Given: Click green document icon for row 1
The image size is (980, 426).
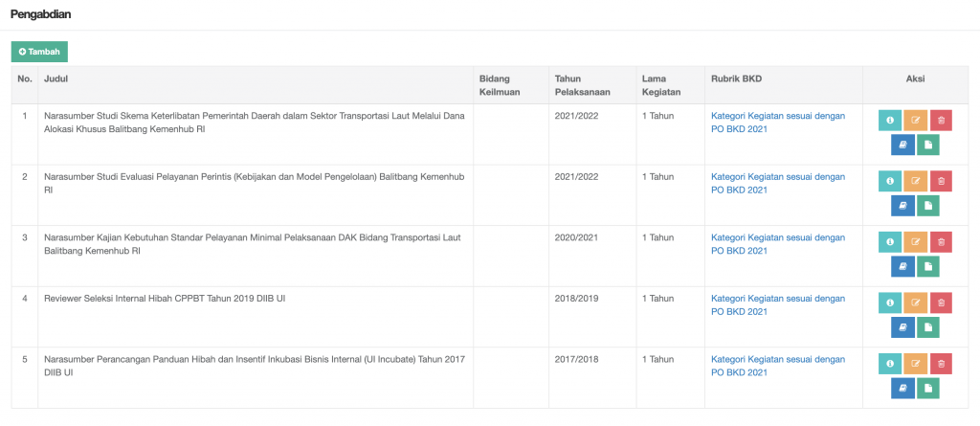Looking at the screenshot, I should point(928,145).
